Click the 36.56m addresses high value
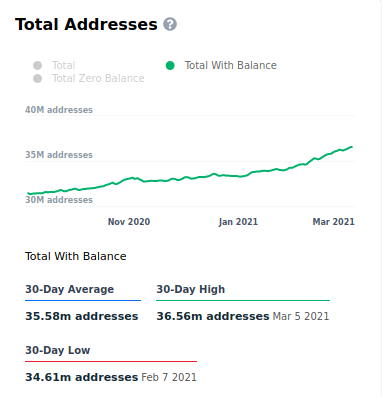 (x=213, y=316)
